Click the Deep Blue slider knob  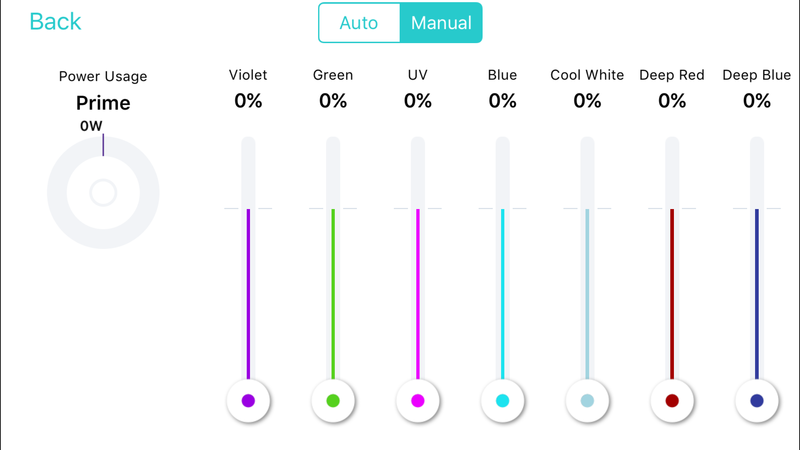(x=757, y=401)
